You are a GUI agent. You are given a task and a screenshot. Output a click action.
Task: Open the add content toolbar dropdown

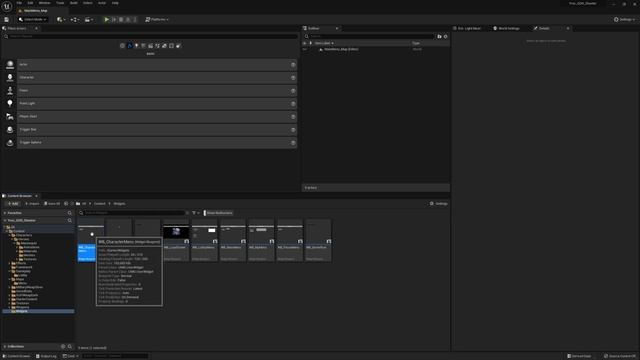(61, 19)
